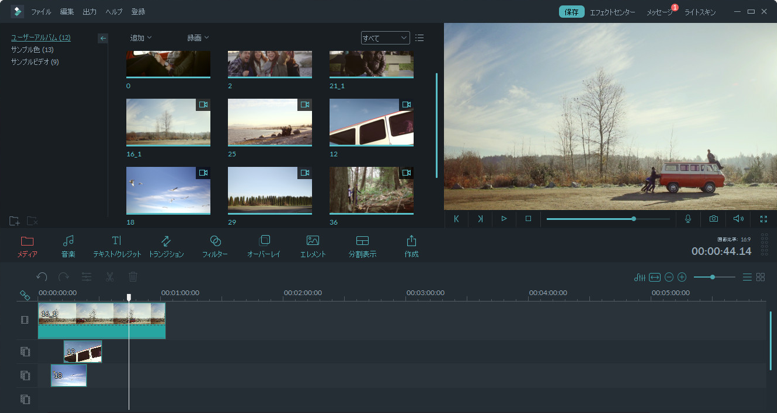Open the 音楽 tab
Viewport: 777px width, 413px height.
pos(68,246)
